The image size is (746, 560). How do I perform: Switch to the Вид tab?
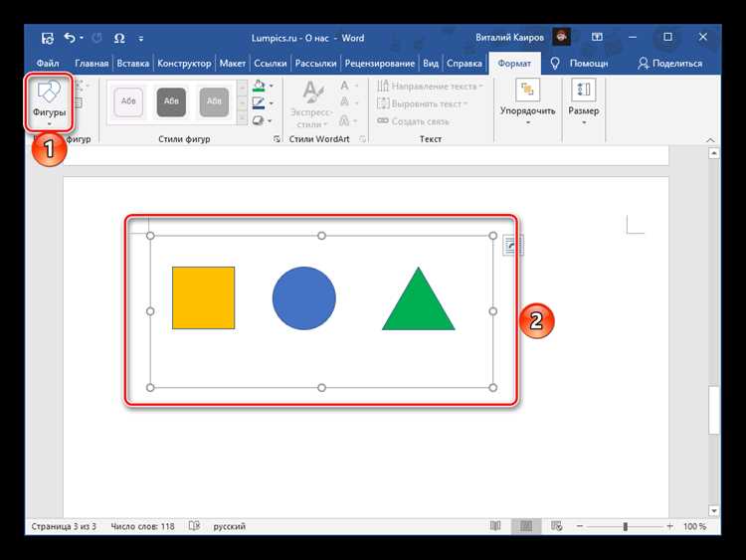pos(431,63)
